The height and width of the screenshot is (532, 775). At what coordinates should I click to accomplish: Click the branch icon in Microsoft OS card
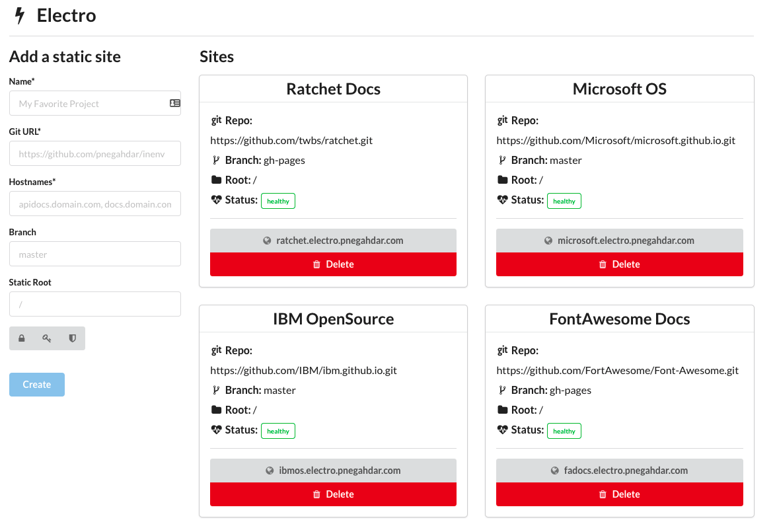(502, 160)
